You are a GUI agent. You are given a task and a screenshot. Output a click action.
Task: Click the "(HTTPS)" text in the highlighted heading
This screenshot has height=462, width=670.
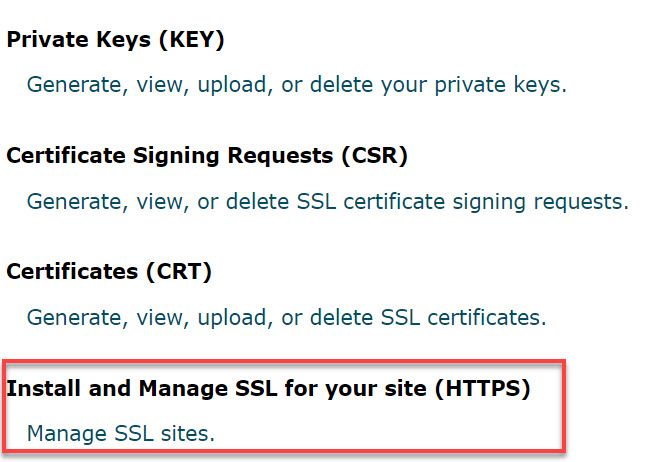pos(481,387)
